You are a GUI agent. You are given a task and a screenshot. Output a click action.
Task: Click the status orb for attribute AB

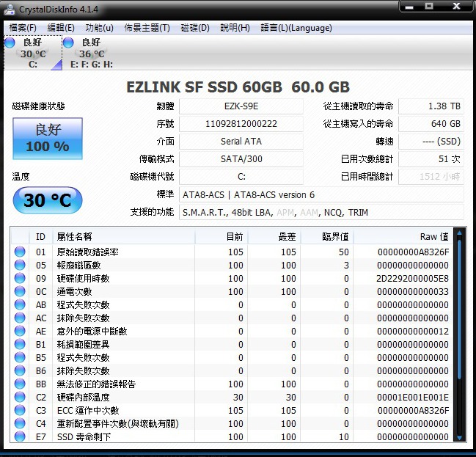coord(20,304)
